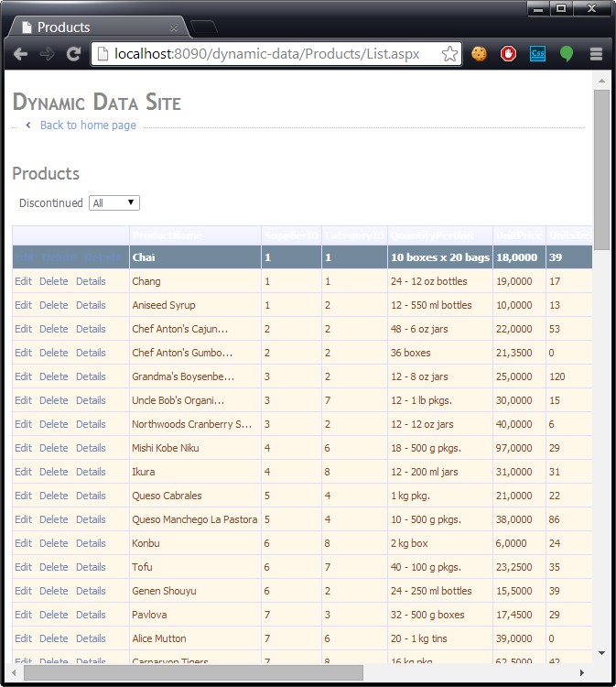616x687 pixels.
Task: Edit the Alice Mutton row
Action: point(23,638)
